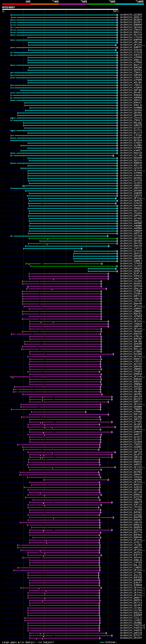Click hit label UniRef100_A0EVX3

point(131,55)
